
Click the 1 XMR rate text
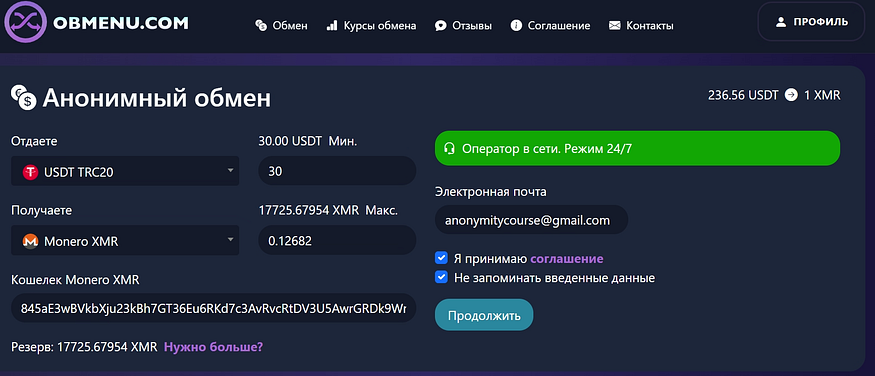(822, 95)
